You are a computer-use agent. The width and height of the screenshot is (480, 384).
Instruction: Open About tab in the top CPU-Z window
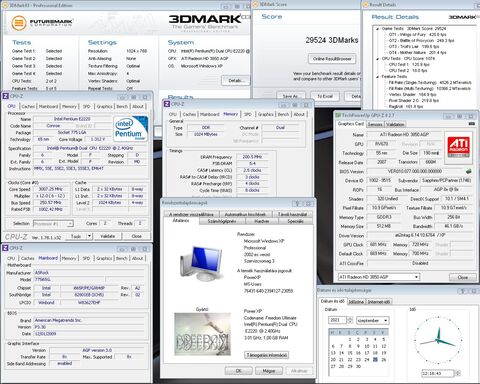(x=138, y=106)
